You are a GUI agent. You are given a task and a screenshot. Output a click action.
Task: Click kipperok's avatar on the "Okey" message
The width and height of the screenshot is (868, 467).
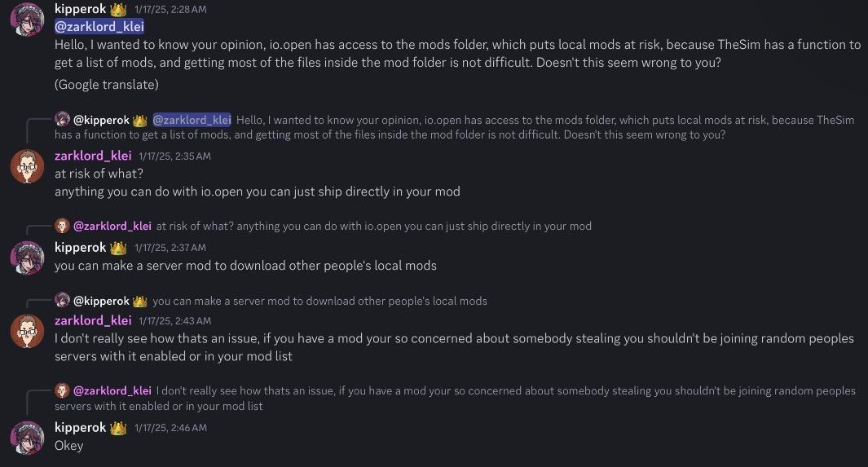pos(27,438)
